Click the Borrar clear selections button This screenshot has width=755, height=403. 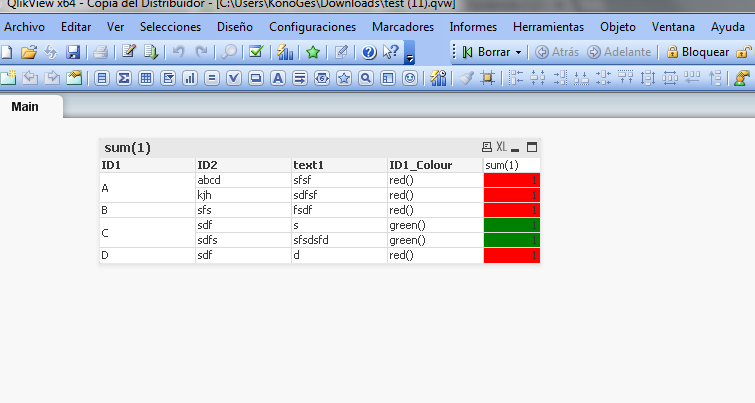point(486,52)
